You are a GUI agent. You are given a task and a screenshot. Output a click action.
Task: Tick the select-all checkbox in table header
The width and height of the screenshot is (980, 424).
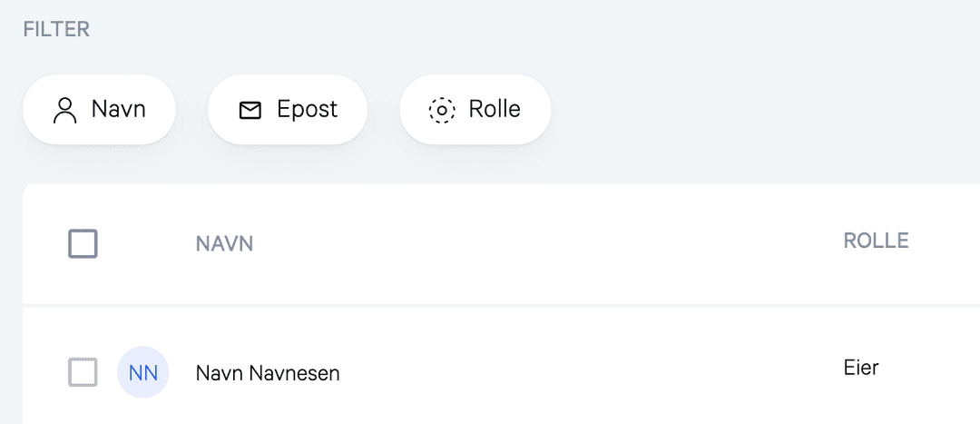83,244
